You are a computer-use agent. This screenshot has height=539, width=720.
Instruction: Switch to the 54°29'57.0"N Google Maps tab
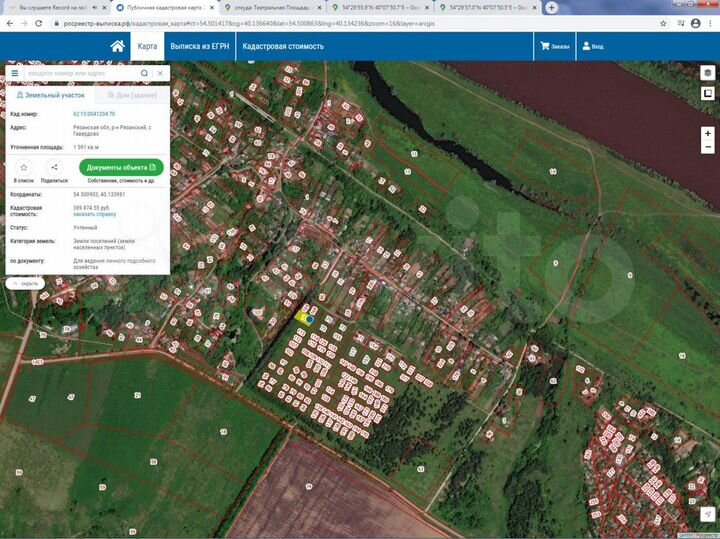[488, 8]
